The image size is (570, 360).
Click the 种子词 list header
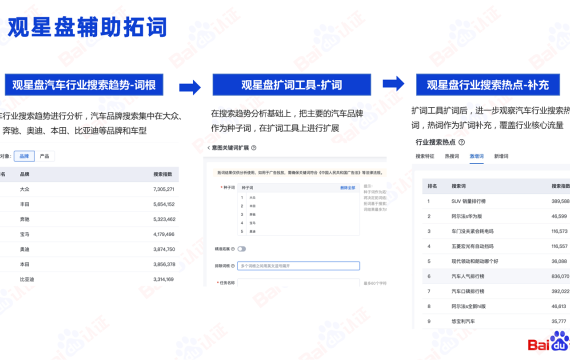(x=298, y=188)
